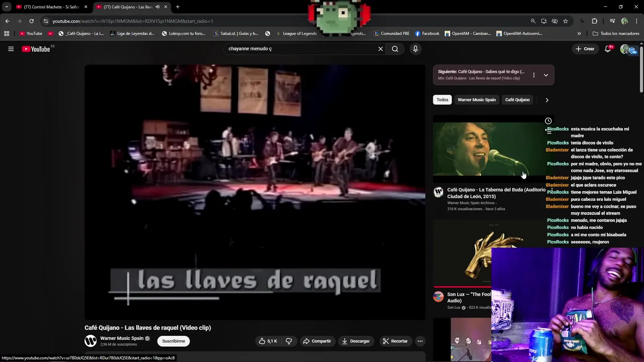The height and width of the screenshot is (362, 644).
Task: Show hidden bookmarks overflow chevron
Action: tap(579, 34)
